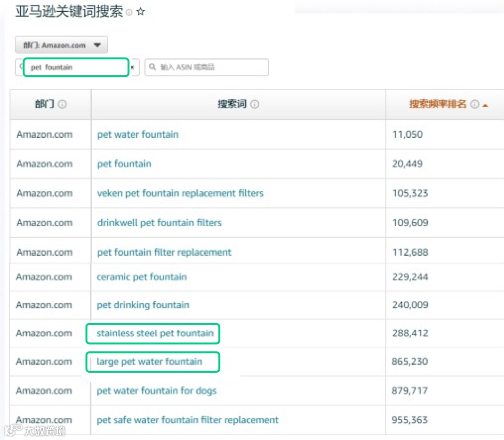Select the rank value 288,412
Screen dimensions: 504x440
point(410,333)
